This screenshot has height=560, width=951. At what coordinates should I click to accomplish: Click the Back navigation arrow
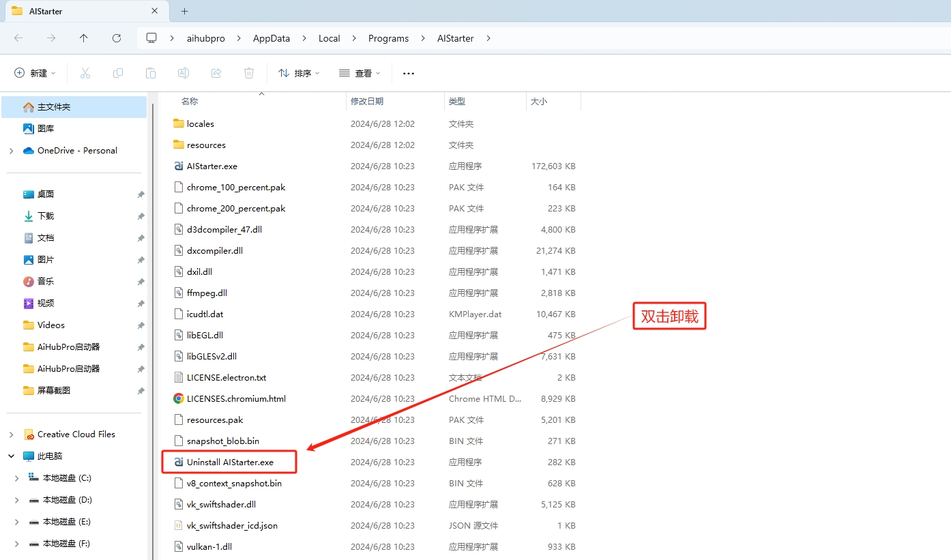pos(18,38)
